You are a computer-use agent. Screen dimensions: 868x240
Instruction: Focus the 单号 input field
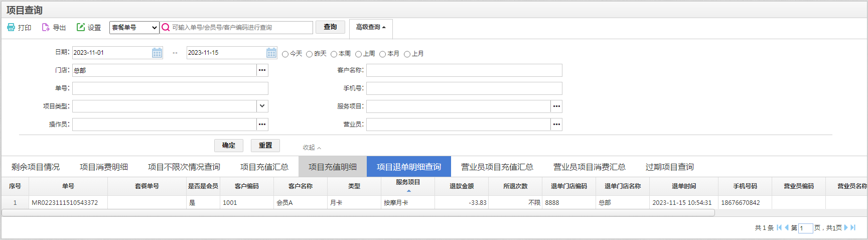tap(170, 88)
